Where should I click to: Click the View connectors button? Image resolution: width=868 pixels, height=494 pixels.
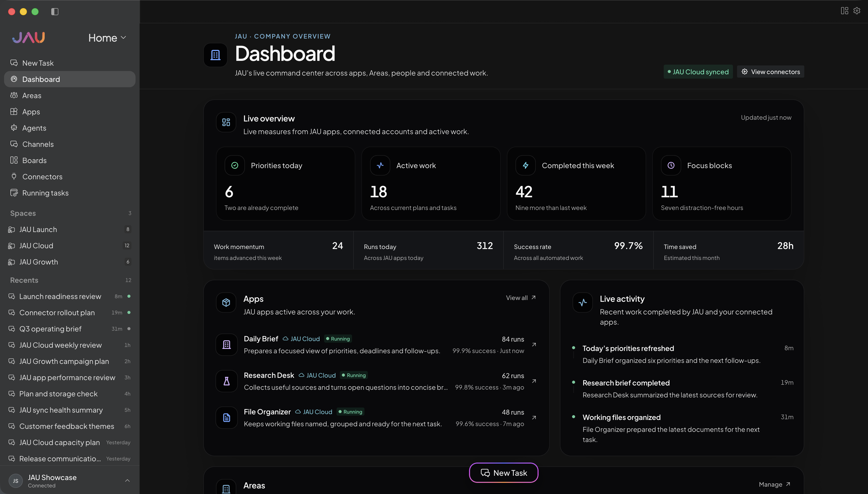pos(771,72)
